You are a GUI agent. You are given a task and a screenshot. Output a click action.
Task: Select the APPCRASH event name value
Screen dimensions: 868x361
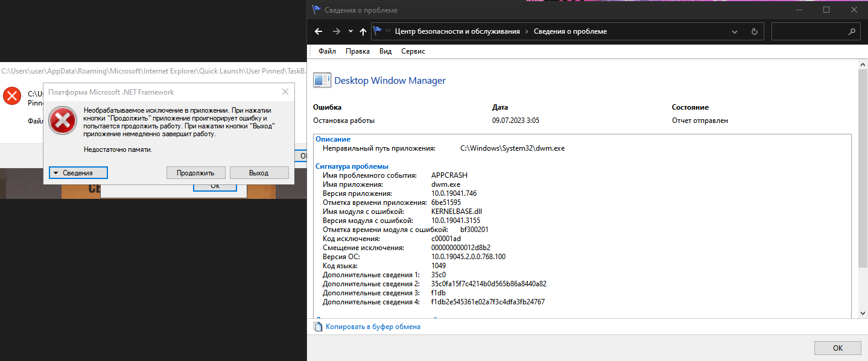click(x=449, y=175)
